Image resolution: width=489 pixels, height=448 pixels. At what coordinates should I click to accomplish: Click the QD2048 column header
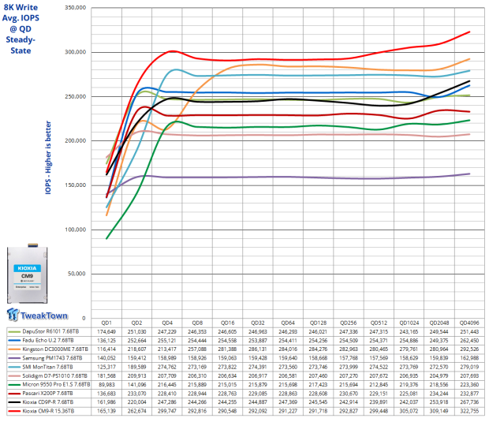click(439, 323)
